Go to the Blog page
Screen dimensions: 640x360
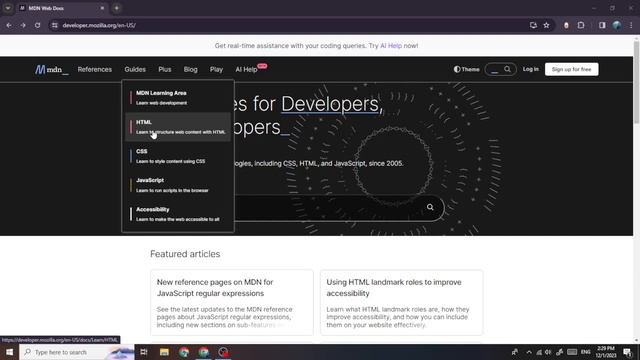[191, 69]
